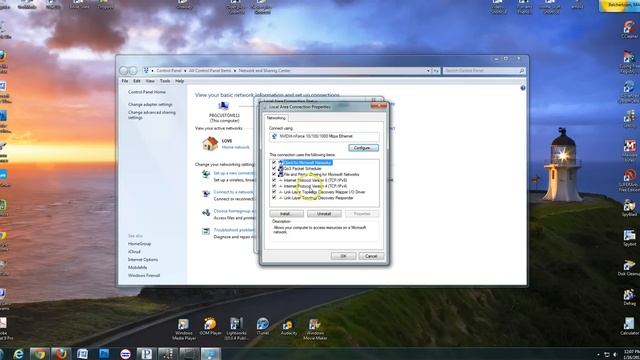Select the Networking tab
This screenshot has height=360, width=640.
(x=276, y=118)
